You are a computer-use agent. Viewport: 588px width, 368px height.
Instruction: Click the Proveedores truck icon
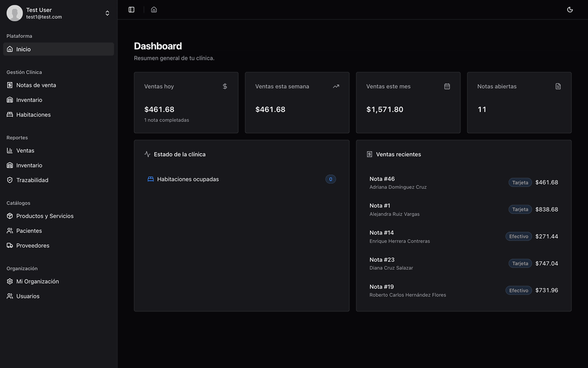(x=10, y=245)
